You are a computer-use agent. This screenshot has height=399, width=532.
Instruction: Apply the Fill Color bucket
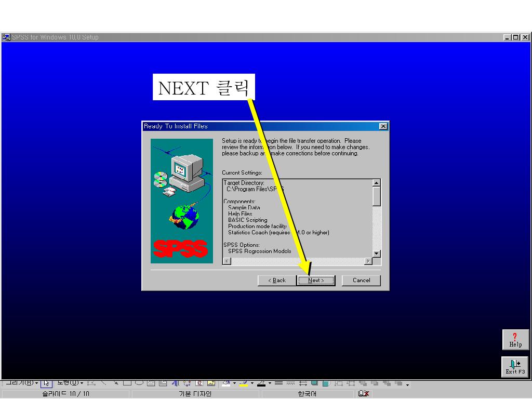(227, 383)
